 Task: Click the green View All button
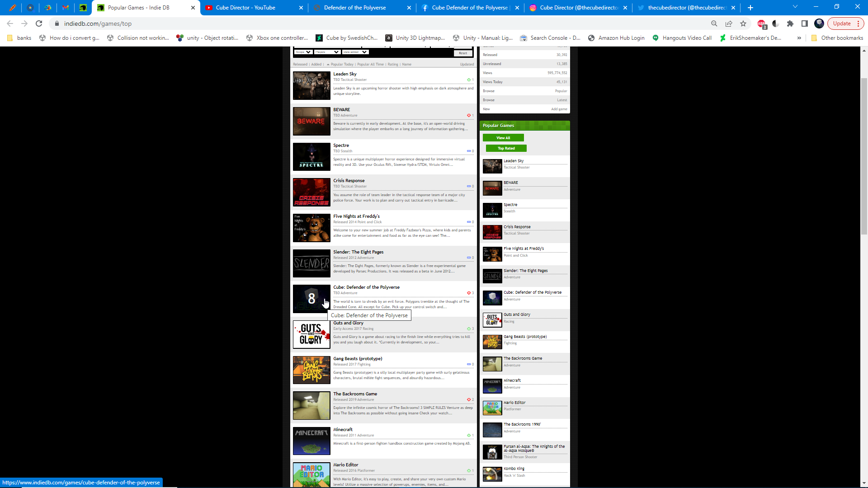[x=503, y=138]
